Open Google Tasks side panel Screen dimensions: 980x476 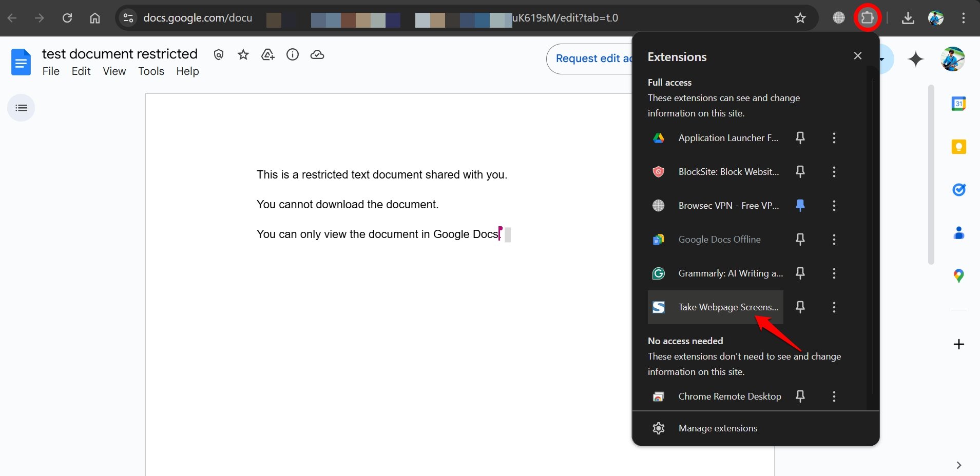958,190
